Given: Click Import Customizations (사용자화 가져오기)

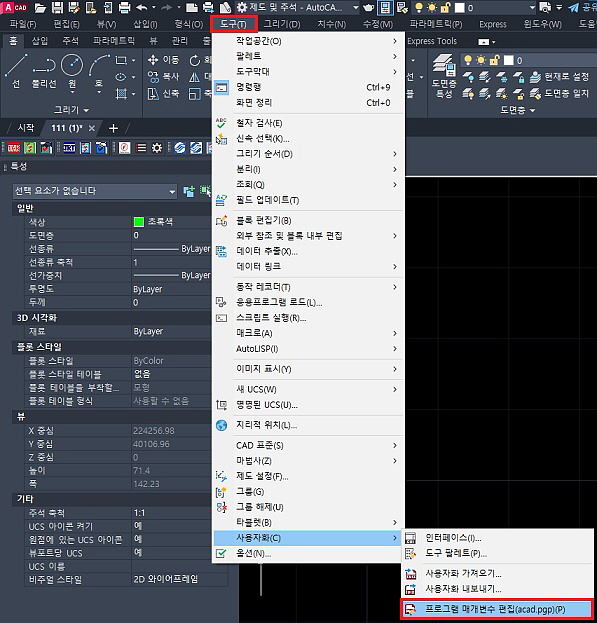Looking at the screenshot, I should click(x=497, y=573).
